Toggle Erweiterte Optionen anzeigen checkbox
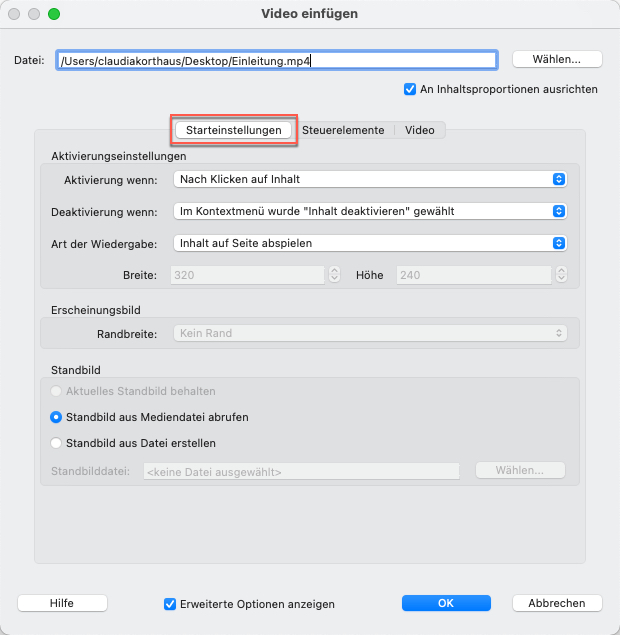Viewport: 620px width, 635px height. (170, 604)
